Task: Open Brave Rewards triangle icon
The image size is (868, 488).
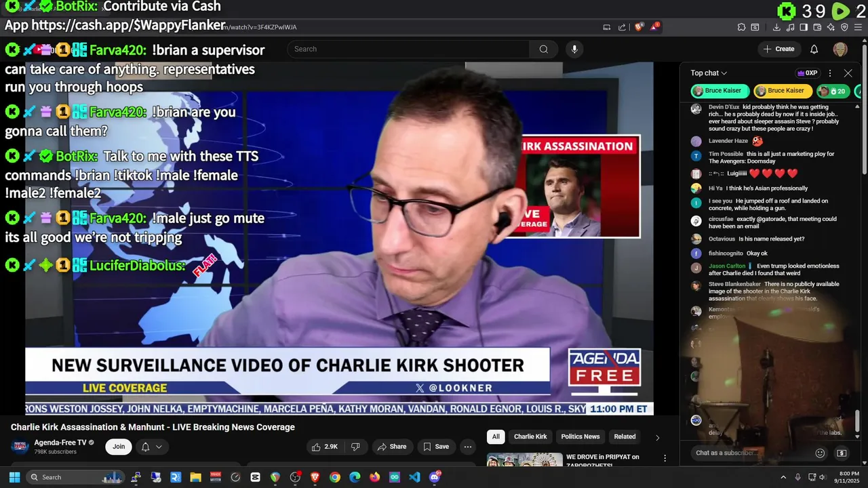Action: [654, 27]
